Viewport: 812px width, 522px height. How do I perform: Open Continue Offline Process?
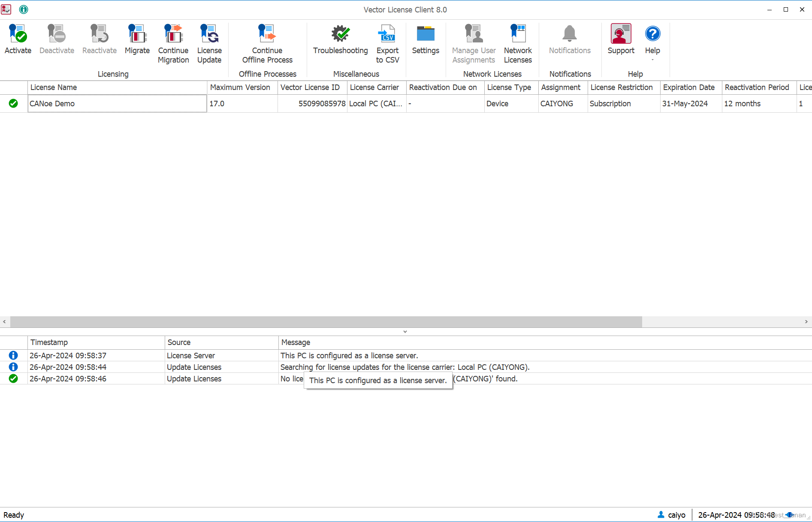[267, 44]
